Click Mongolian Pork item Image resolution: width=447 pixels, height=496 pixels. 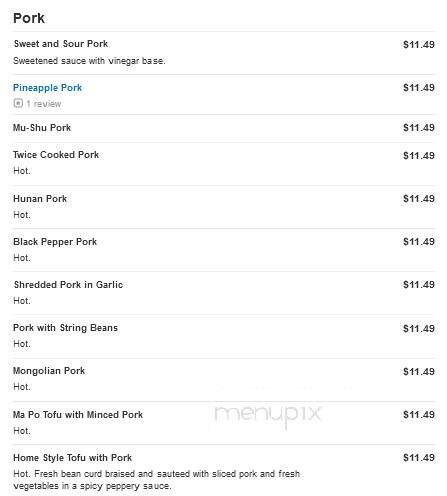click(x=49, y=371)
